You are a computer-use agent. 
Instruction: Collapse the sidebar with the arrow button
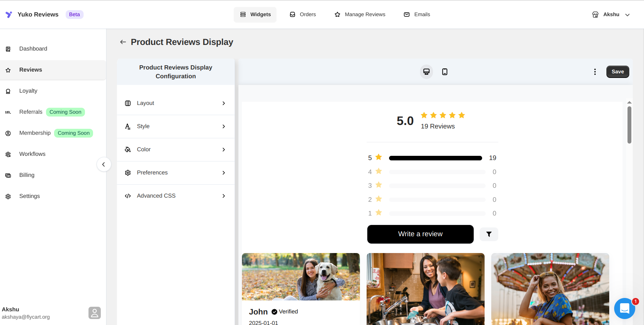[x=104, y=164]
